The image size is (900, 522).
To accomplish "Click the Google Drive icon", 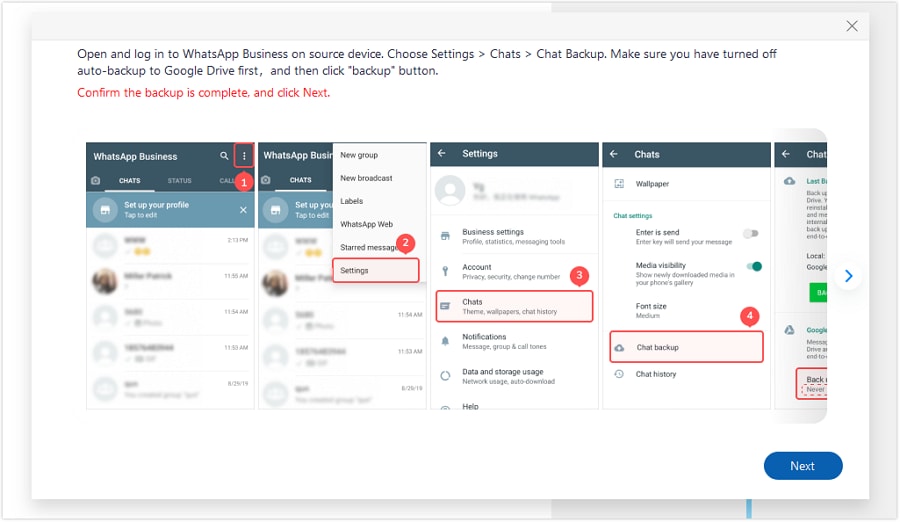I will 790,330.
